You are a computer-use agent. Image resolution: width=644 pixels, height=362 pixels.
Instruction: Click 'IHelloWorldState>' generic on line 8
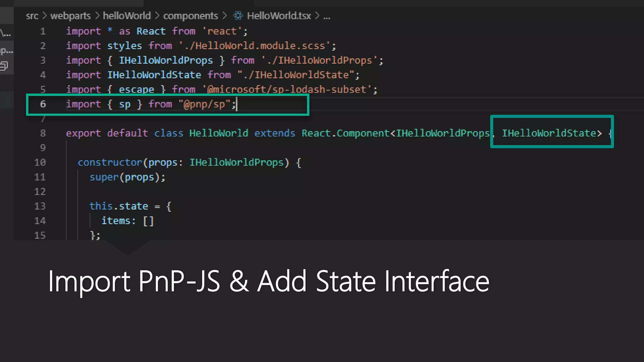pos(552,133)
